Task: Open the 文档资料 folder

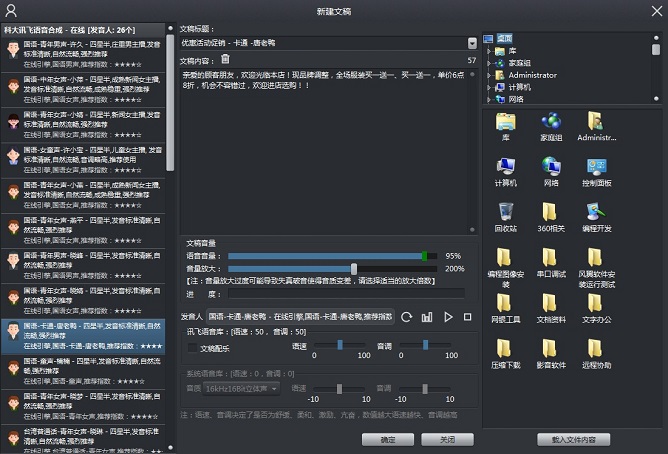Action: (x=551, y=309)
